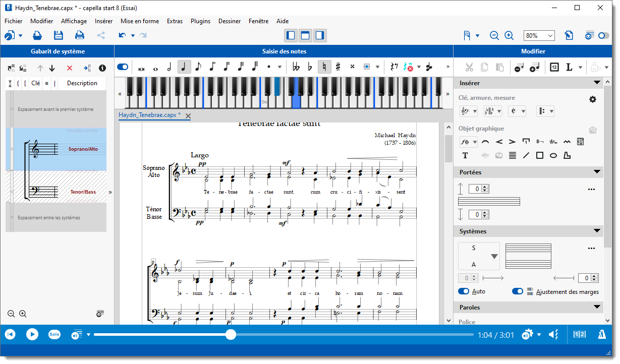620x364 pixels.
Task: Collapse the Systèmes section
Action: click(597, 231)
